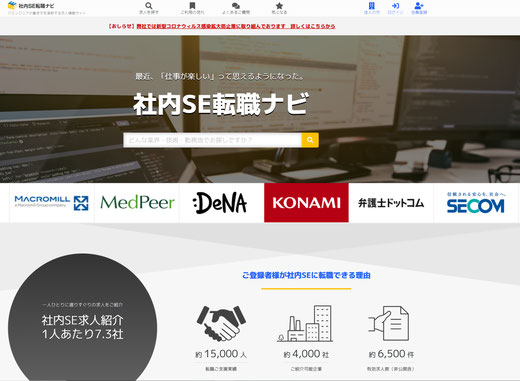
Task: Click the MedPeer company logo
Action: (x=137, y=203)
